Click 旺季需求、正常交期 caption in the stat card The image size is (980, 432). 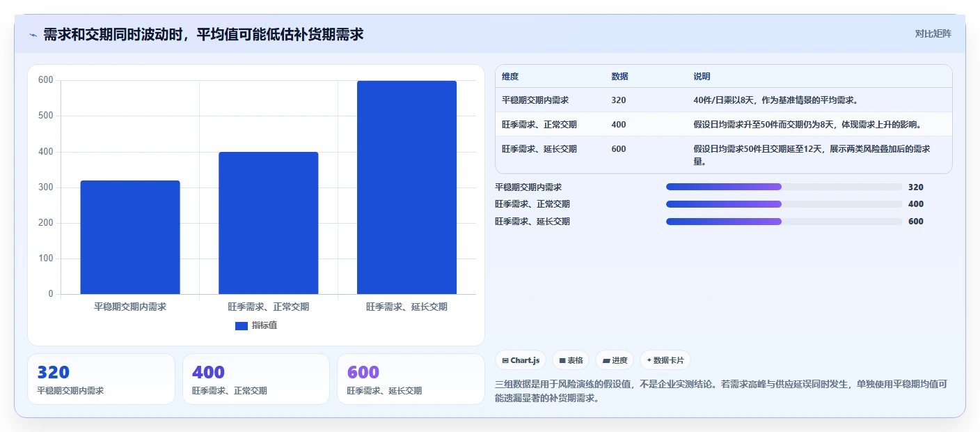coord(230,391)
